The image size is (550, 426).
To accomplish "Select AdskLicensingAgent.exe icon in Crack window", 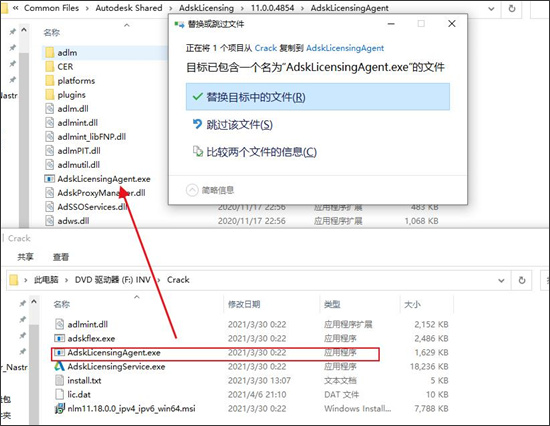I will (60, 352).
